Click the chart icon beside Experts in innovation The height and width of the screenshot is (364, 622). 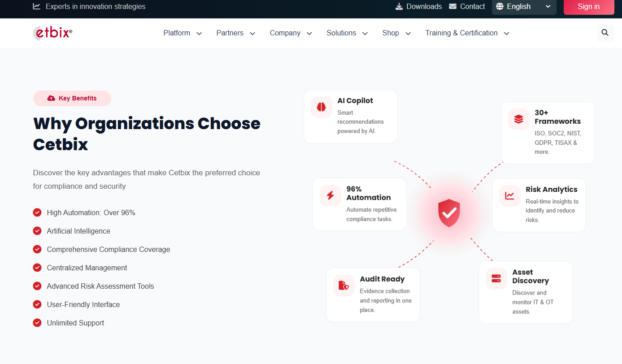[37, 6]
